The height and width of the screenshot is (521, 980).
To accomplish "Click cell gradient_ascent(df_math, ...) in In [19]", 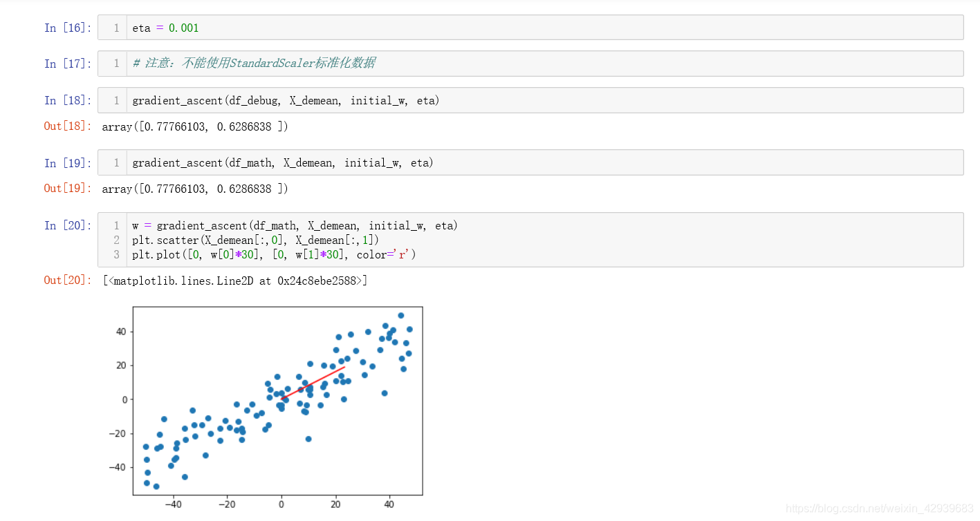I will click(283, 163).
